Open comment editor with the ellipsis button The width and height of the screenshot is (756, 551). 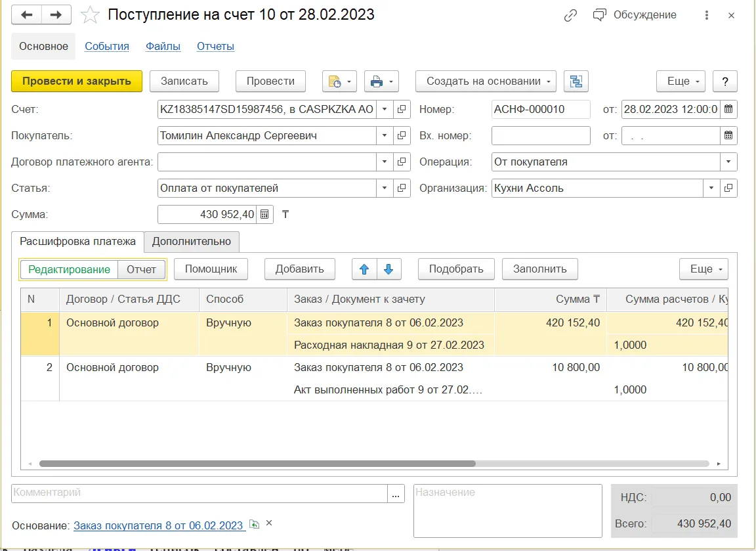pyautogui.click(x=396, y=494)
